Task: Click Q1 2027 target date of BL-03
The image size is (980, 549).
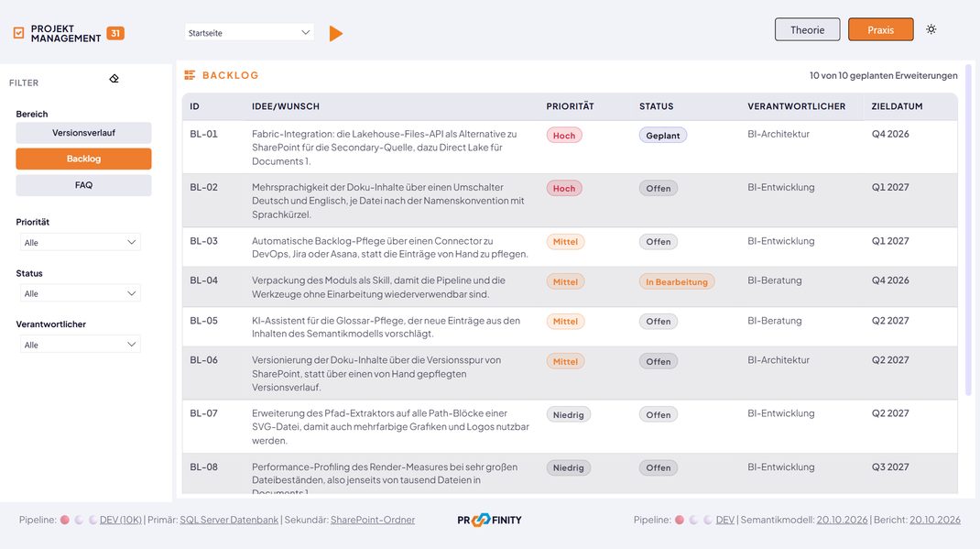Action: tap(890, 241)
